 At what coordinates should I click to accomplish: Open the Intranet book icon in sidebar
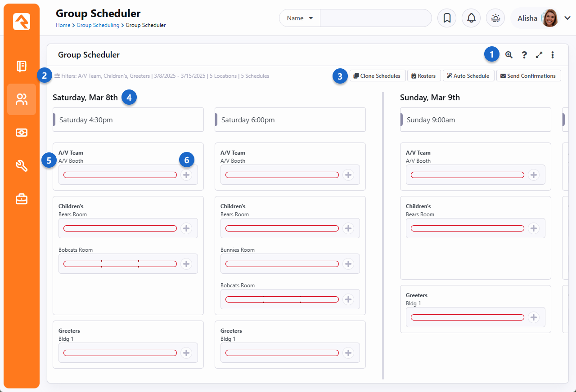coord(22,67)
